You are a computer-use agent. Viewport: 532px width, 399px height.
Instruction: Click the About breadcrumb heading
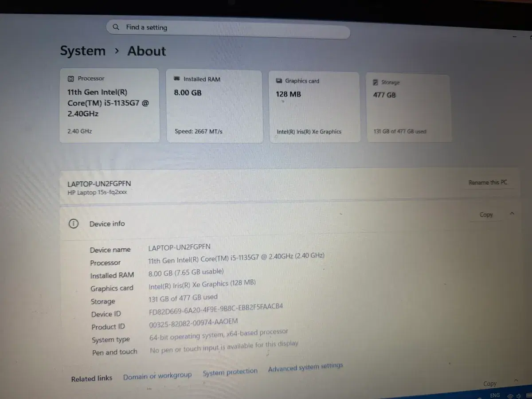[x=147, y=51]
